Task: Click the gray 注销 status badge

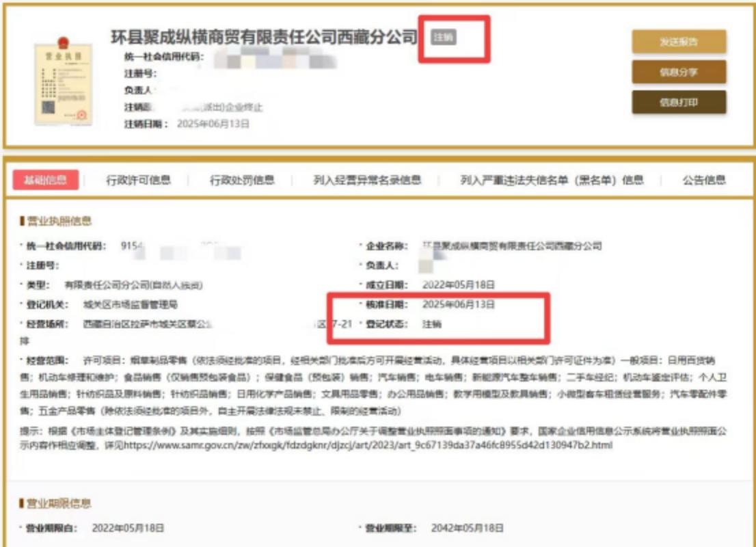Action: (443, 38)
